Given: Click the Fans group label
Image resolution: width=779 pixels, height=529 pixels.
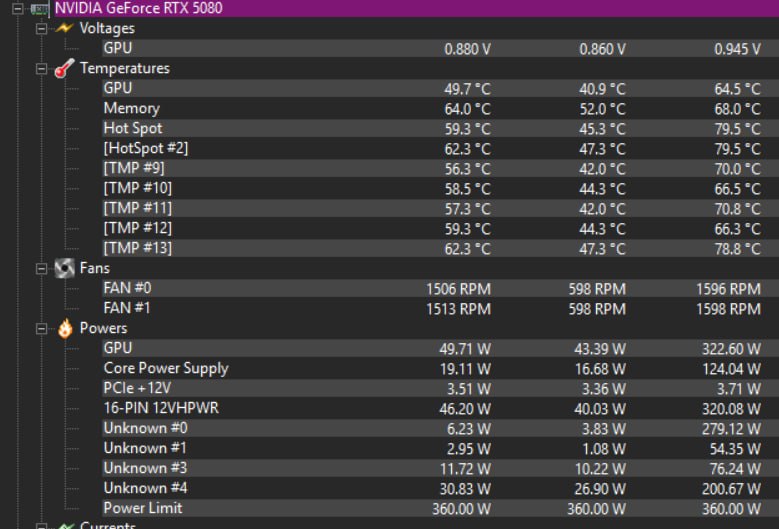Looking at the screenshot, I should [x=95, y=268].
